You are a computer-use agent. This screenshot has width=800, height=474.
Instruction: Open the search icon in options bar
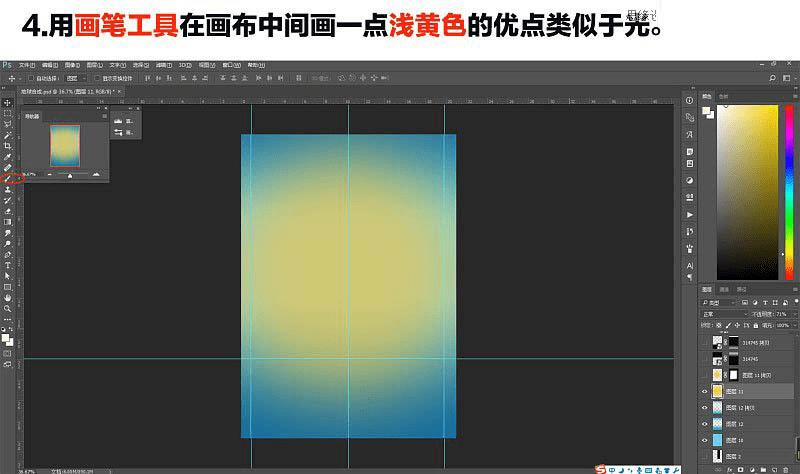point(772,78)
